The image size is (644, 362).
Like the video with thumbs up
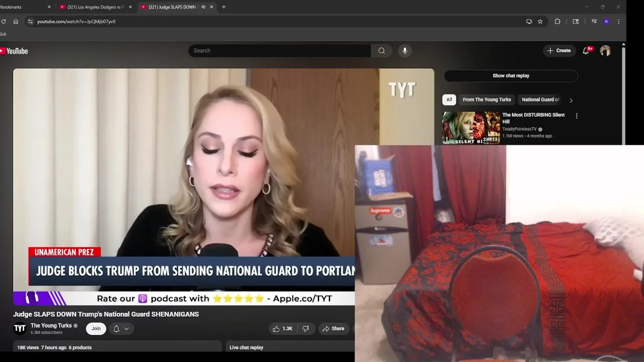pyautogui.click(x=283, y=329)
